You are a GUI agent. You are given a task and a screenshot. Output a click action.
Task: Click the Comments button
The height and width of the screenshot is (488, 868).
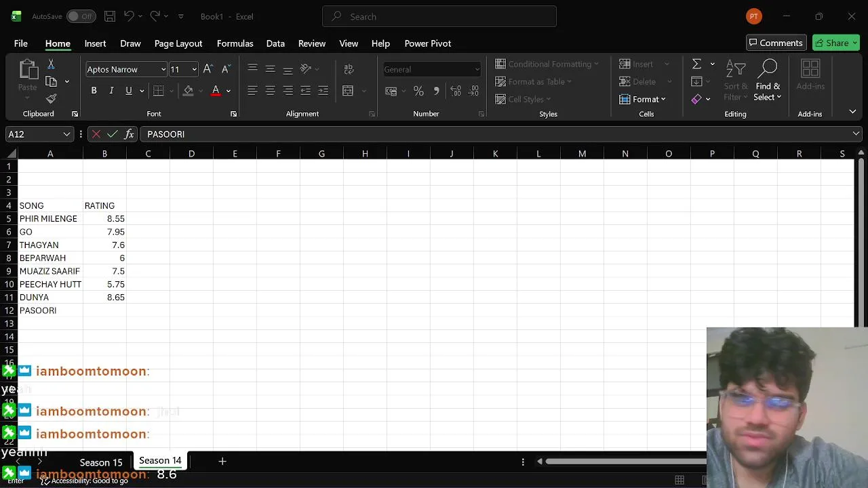point(776,43)
